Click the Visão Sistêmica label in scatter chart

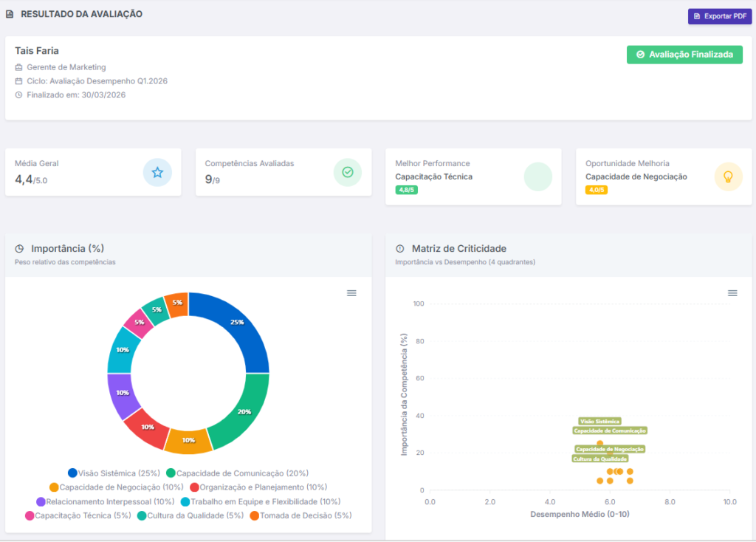[599, 421]
